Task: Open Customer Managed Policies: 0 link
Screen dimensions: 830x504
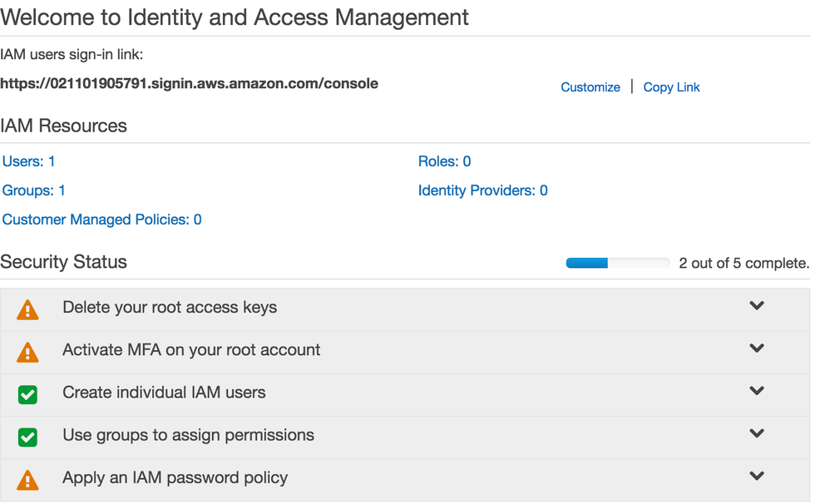Action: (101, 220)
